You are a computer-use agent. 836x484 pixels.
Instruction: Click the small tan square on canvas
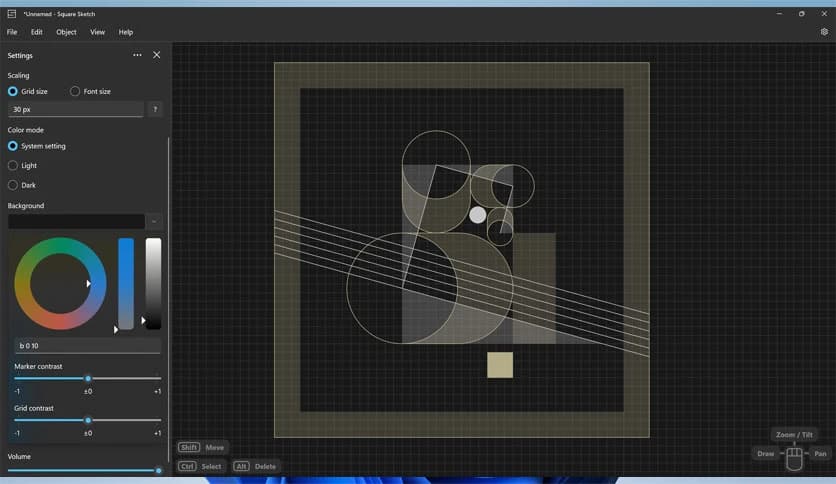coord(500,365)
